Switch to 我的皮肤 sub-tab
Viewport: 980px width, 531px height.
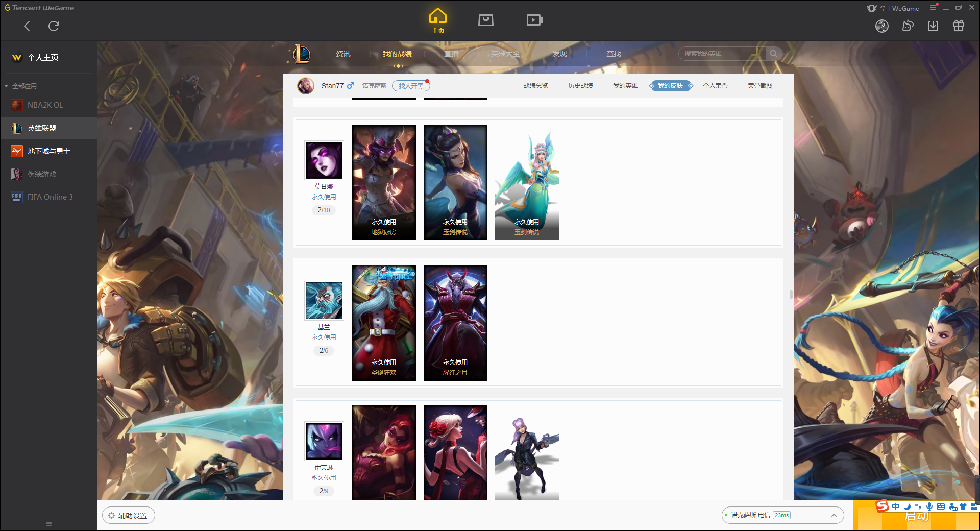pyautogui.click(x=670, y=86)
